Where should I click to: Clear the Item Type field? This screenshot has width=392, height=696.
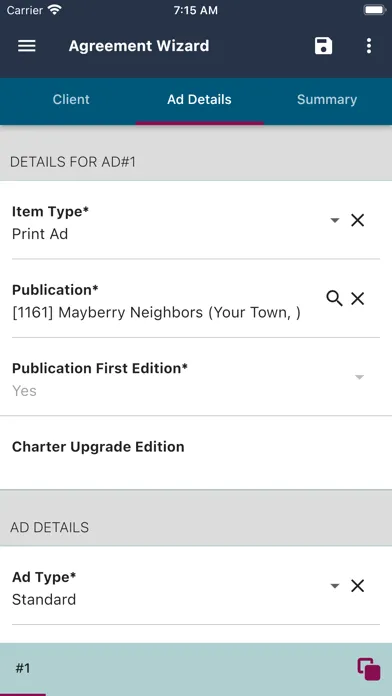click(x=357, y=220)
